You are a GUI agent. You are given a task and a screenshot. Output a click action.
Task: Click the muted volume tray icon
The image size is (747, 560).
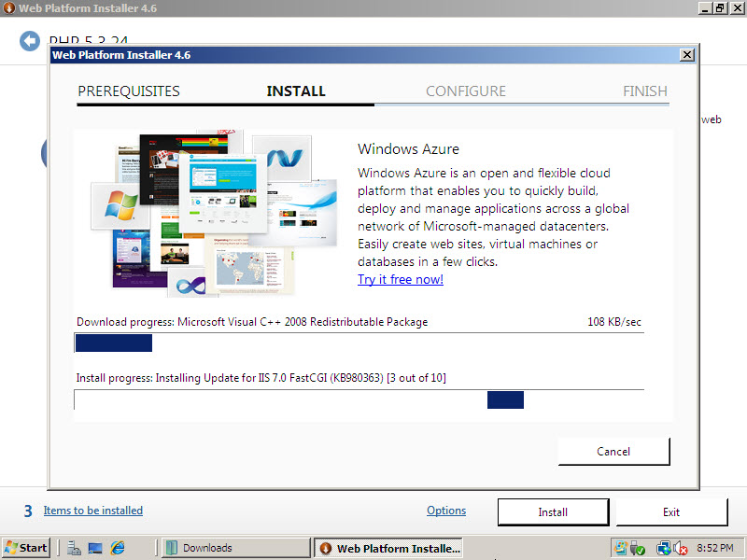click(681, 549)
